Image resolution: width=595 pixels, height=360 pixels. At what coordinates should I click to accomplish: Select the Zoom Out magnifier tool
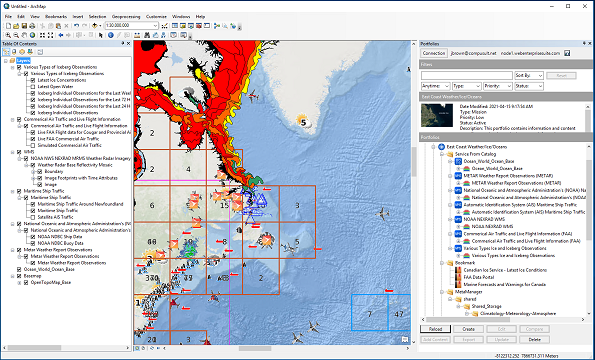16,35
